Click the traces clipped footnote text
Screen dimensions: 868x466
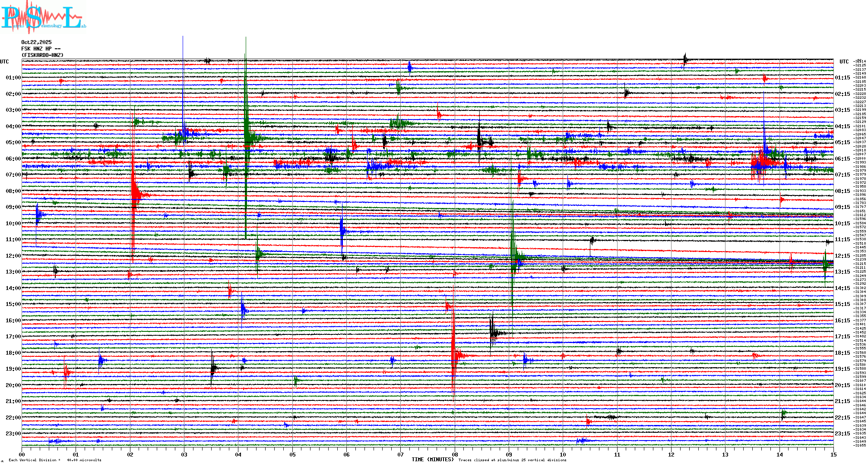pos(512,460)
